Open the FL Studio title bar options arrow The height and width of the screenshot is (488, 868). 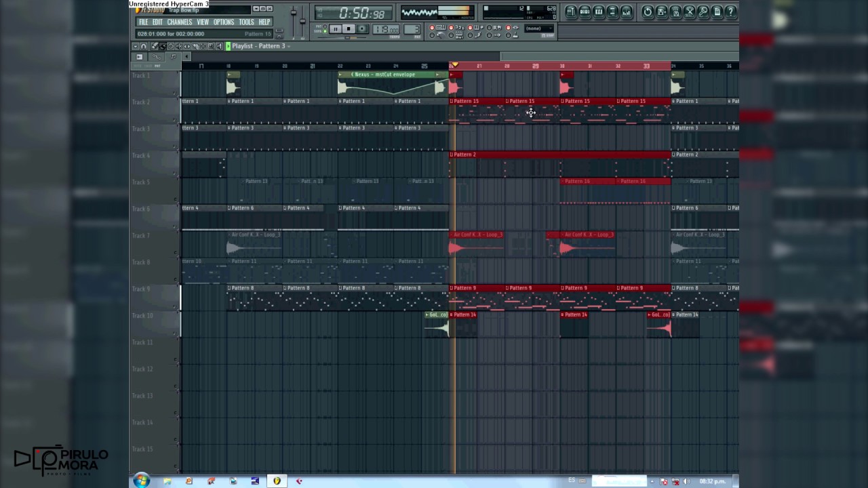(x=256, y=9)
